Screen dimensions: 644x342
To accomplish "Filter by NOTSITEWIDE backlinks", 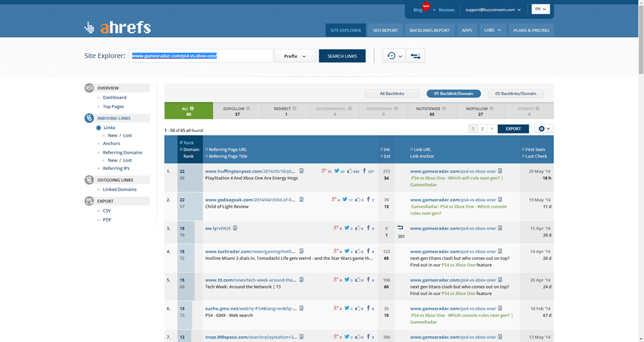I will (432, 111).
